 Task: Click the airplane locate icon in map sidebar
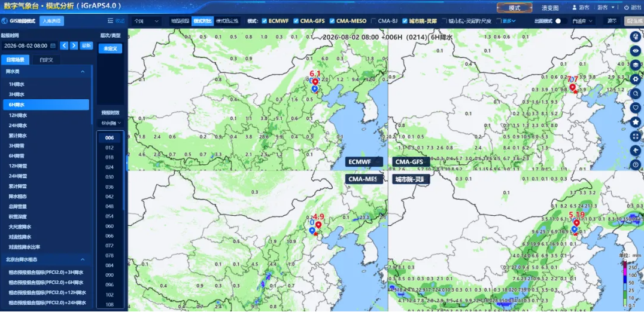click(x=636, y=151)
